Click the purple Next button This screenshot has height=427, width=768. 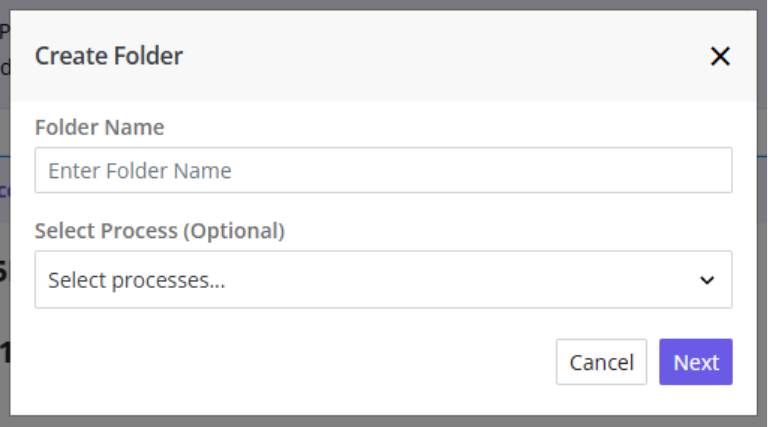pos(696,362)
